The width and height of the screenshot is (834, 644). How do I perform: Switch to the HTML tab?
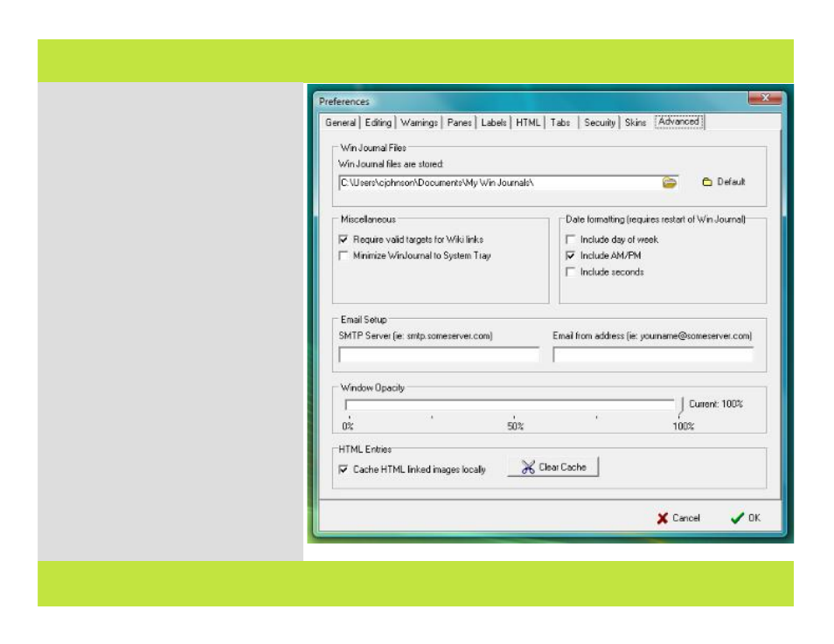tap(528, 123)
